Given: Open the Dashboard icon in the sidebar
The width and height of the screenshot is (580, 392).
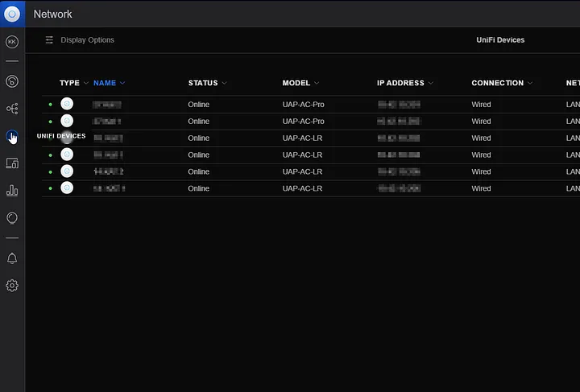Looking at the screenshot, I should point(12,81).
